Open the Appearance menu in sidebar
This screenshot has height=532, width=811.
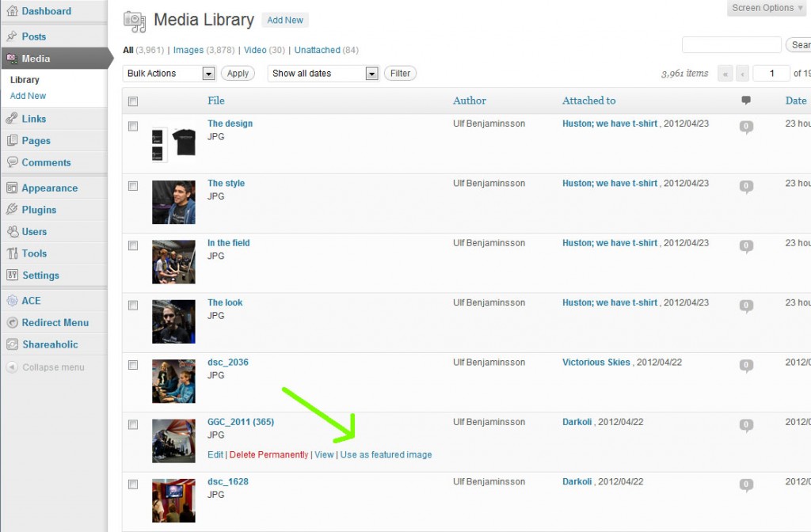[x=49, y=188]
